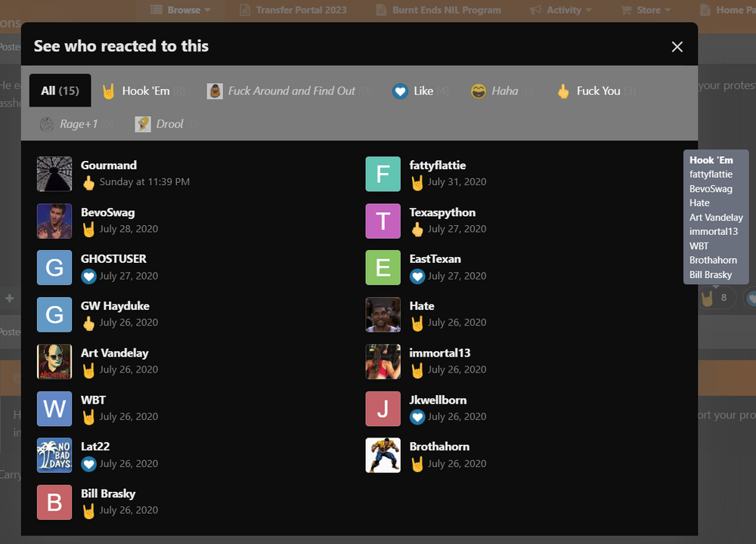Select the All (15) reactions tab
Screen dimensions: 756x544
[60, 91]
